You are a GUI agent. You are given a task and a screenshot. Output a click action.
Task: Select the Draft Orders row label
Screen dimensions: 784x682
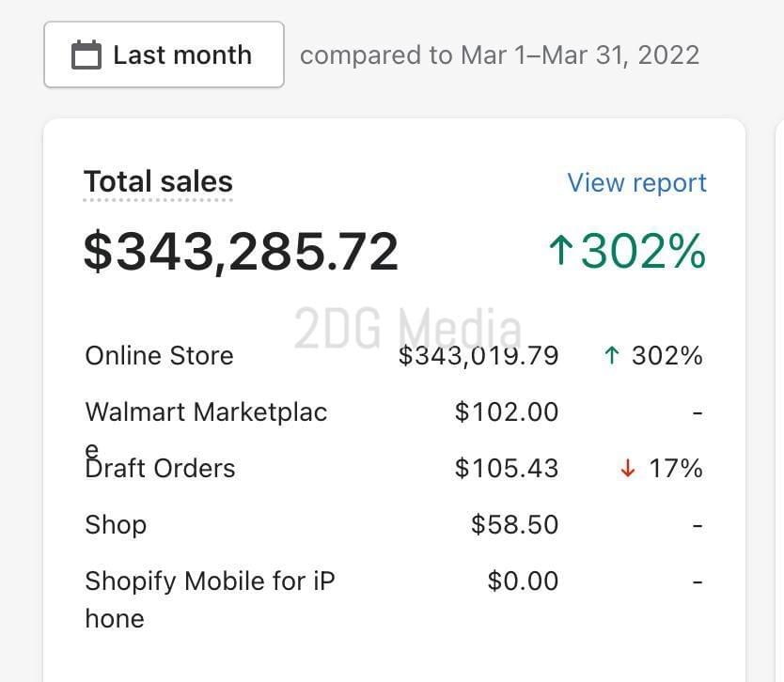click(x=160, y=469)
